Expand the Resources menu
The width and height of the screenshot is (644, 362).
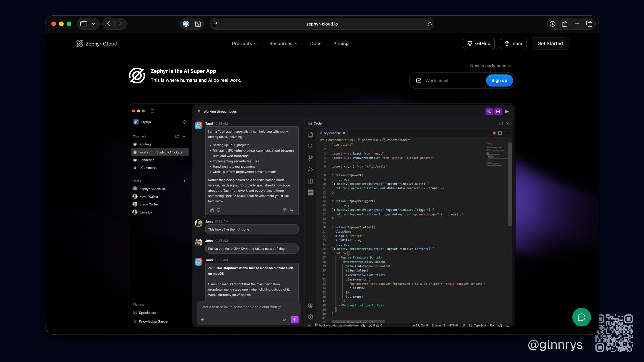pyautogui.click(x=283, y=44)
